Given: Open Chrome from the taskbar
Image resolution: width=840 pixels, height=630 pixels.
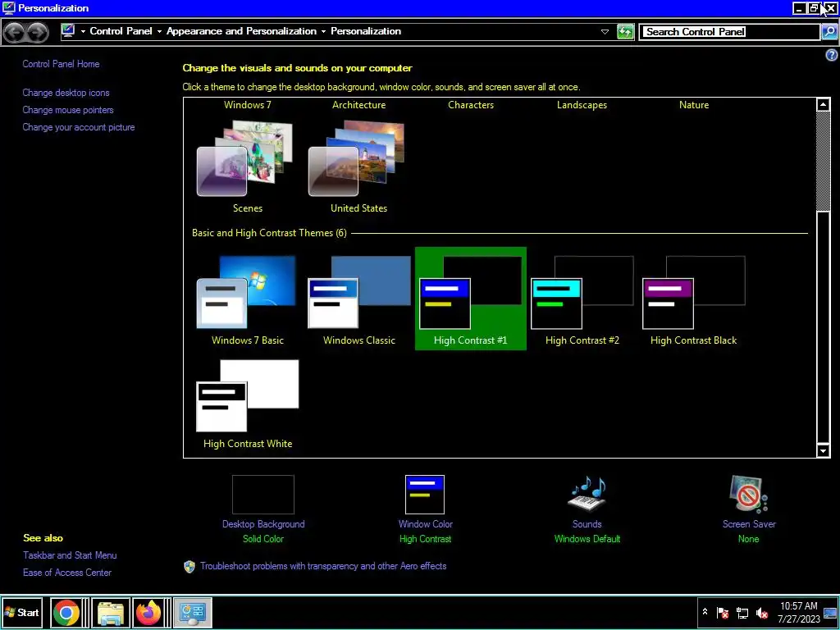Looking at the screenshot, I should pyautogui.click(x=66, y=613).
